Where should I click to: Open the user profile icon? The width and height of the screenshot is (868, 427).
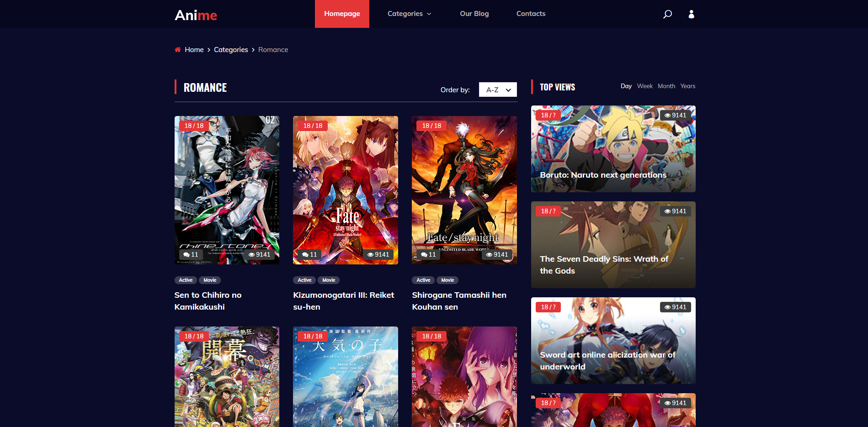coord(691,14)
